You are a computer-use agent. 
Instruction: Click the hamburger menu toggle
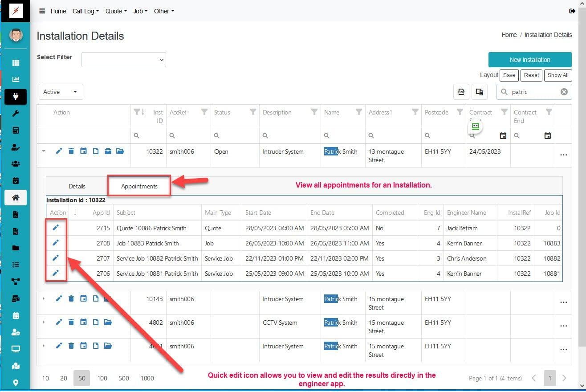[42, 11]
